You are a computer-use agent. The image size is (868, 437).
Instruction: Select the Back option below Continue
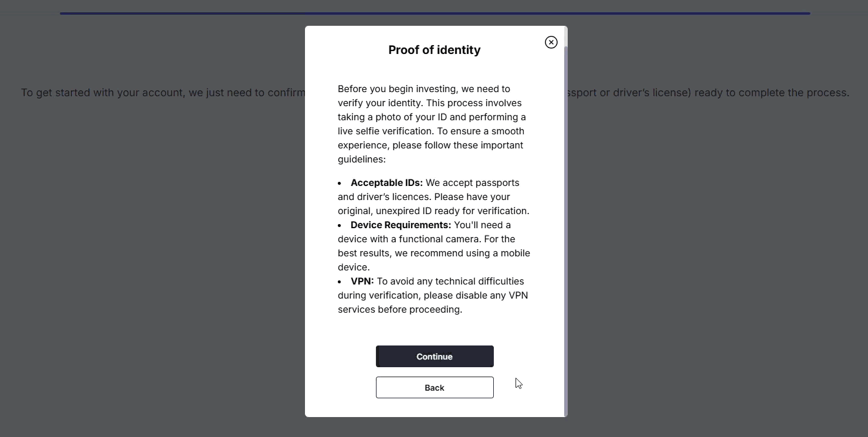coord(434,387)
